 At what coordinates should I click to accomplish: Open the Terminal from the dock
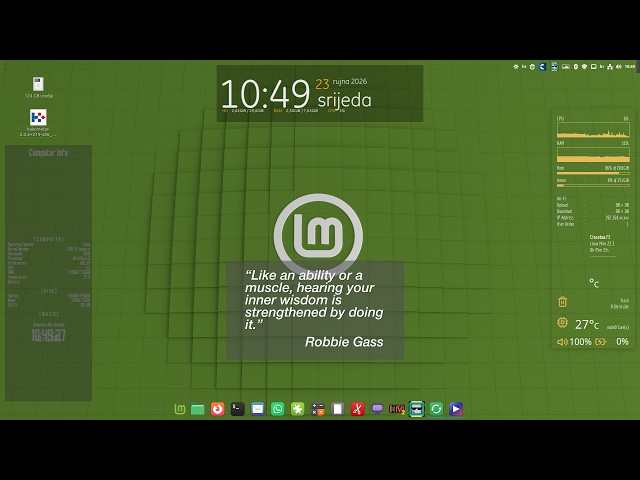238,409
